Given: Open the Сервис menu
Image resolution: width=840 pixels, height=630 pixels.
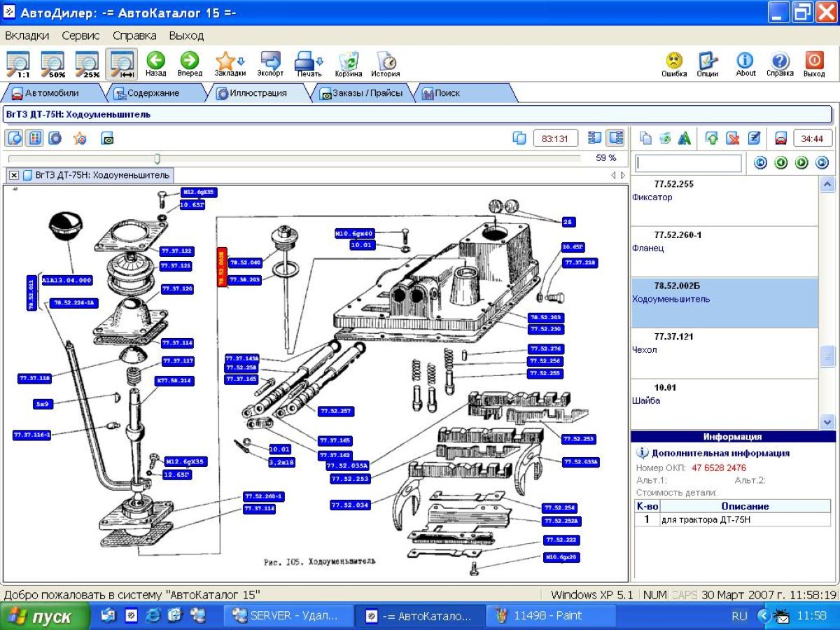Looking at the screenshot, I should tap(80, 35).
